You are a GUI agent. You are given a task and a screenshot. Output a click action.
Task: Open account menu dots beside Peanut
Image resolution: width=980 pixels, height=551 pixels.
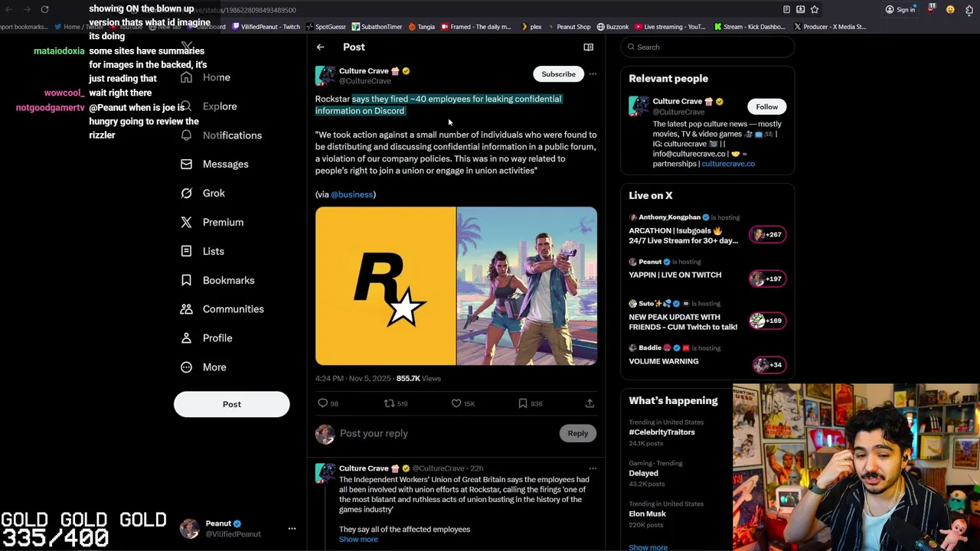292,529
